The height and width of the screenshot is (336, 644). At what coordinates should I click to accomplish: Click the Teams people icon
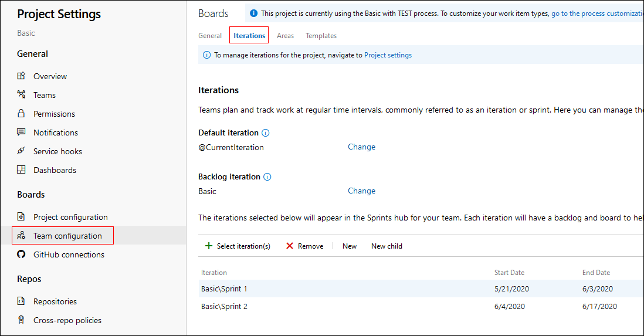(21, 94)
